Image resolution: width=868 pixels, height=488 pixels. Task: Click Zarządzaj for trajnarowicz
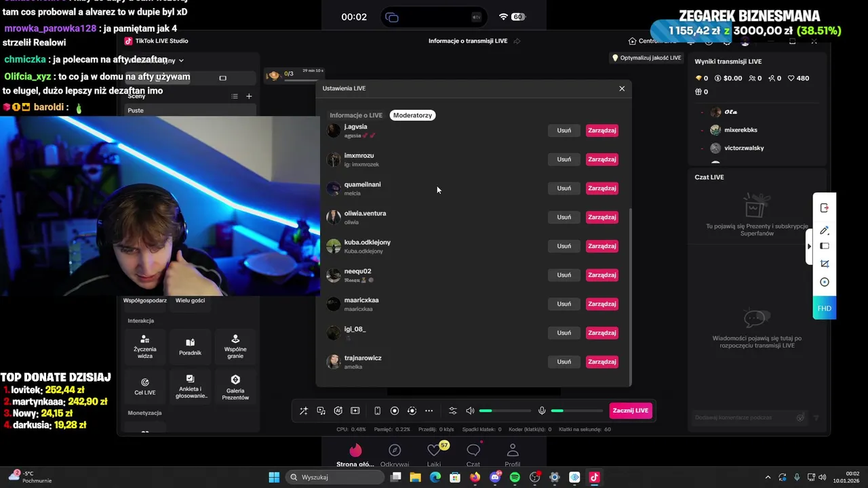pyautogui.click(x=602, y=362)
